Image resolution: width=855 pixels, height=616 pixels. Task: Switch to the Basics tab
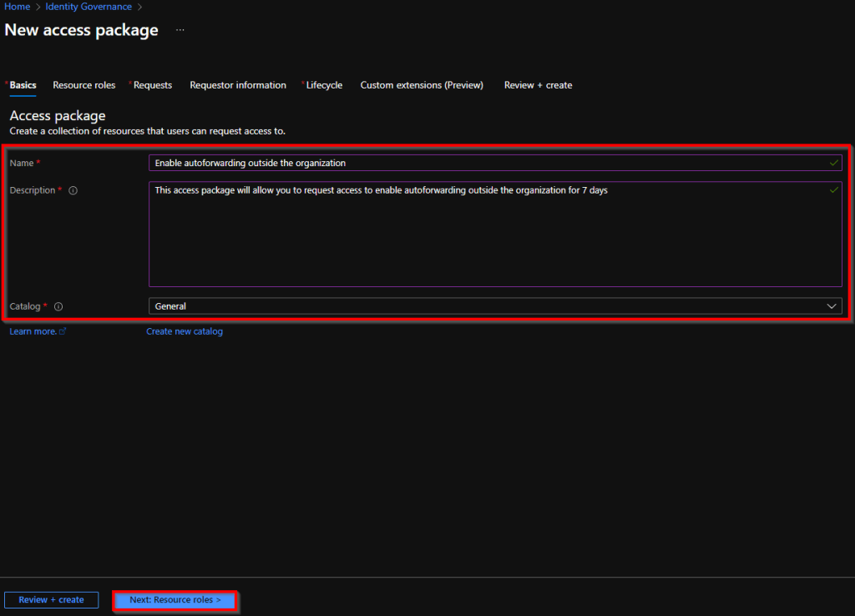click(23, 85)
